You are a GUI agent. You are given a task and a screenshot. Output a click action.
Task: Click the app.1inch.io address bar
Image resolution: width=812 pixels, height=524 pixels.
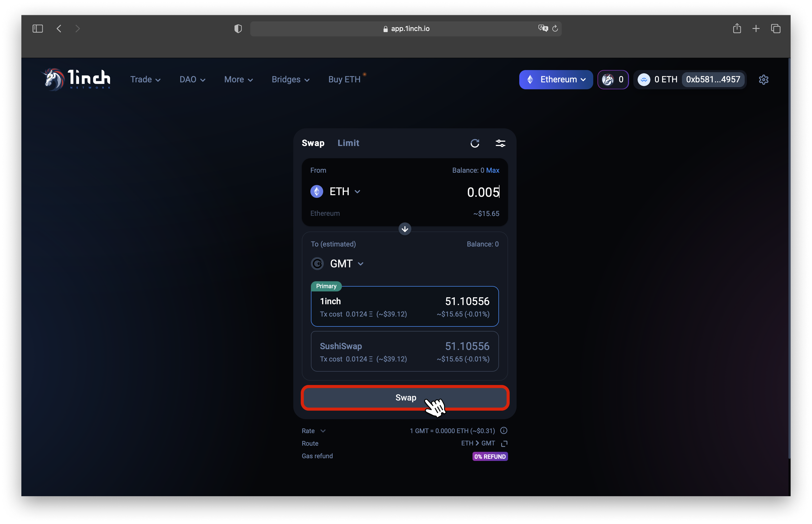(406, 29)
